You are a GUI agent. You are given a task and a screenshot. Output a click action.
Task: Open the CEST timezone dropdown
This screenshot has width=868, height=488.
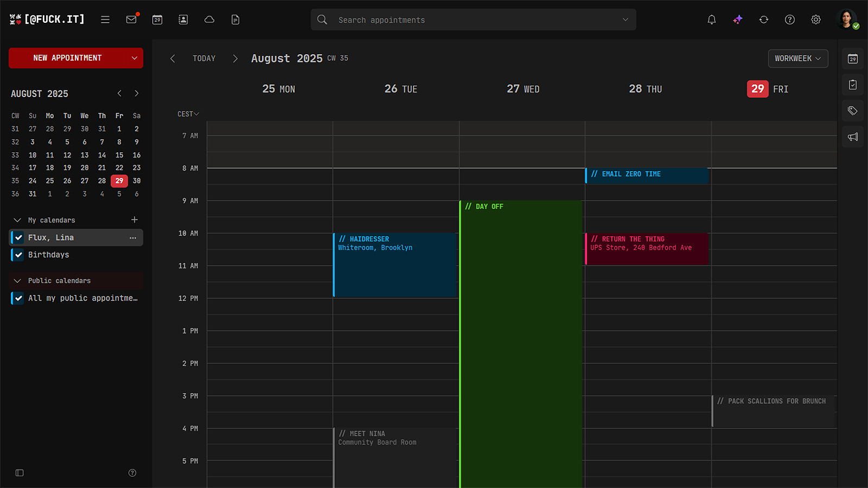pyautogui.click(x=188, y=114)
